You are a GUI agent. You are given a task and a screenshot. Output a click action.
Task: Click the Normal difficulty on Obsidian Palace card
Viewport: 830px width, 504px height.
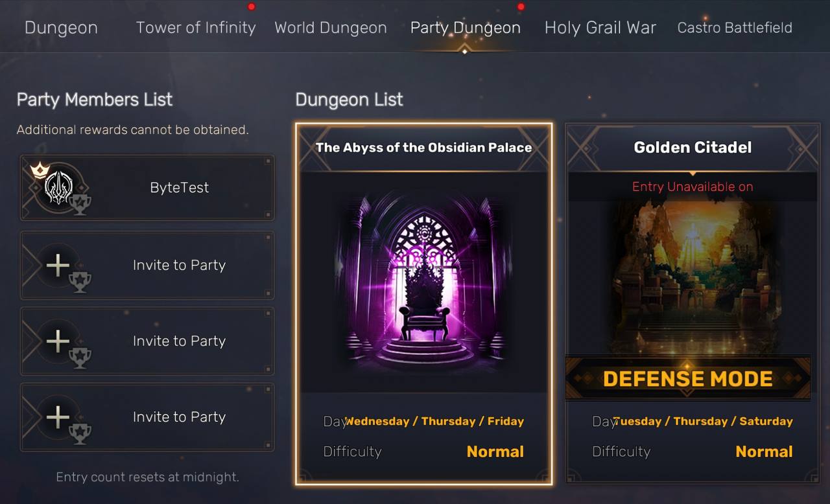tap(495, 452)
